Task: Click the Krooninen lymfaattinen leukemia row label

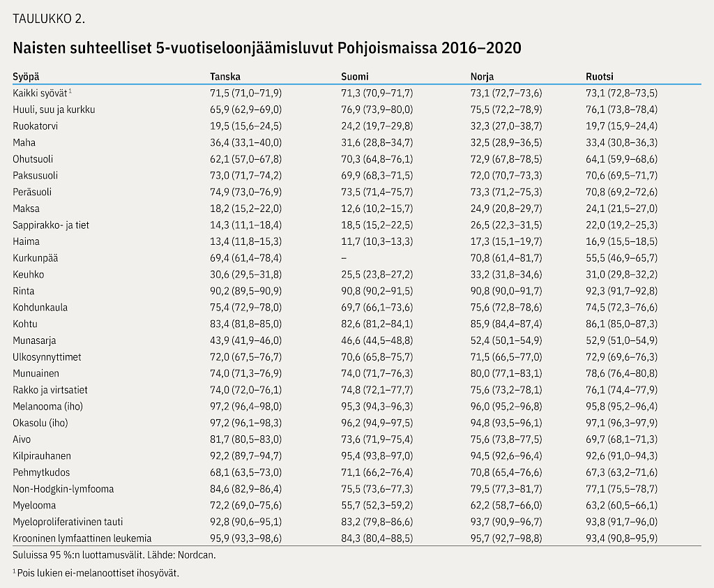Action: point(82,538)
